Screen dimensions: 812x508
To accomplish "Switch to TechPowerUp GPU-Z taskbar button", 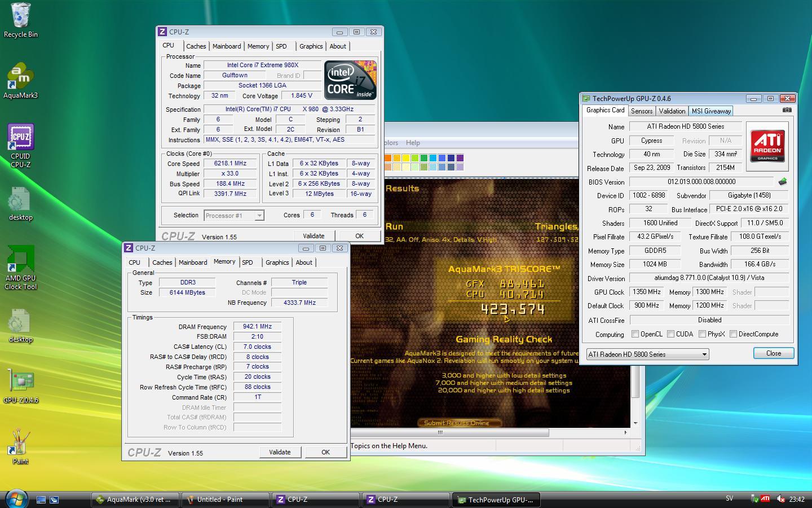I will [496, 500].
